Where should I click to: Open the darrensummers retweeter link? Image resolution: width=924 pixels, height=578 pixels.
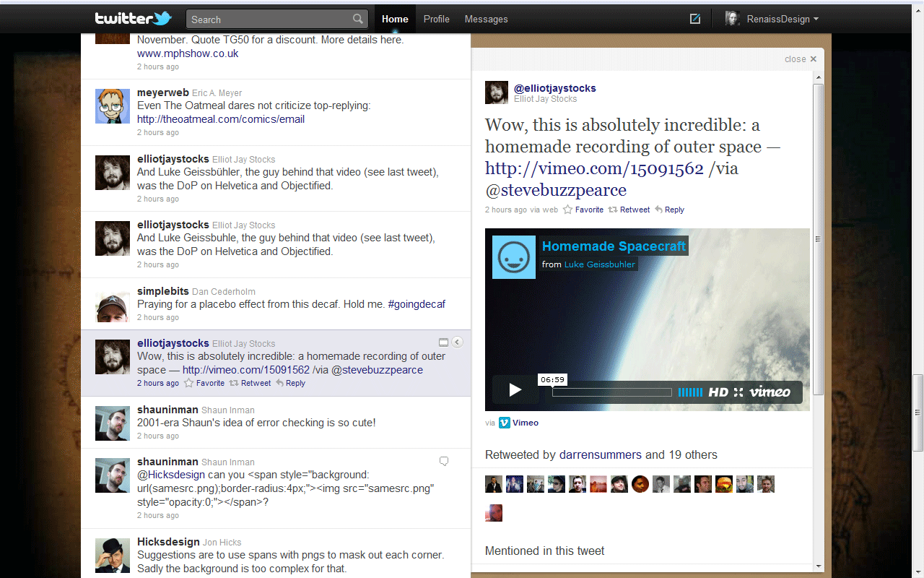pos(600,455)
